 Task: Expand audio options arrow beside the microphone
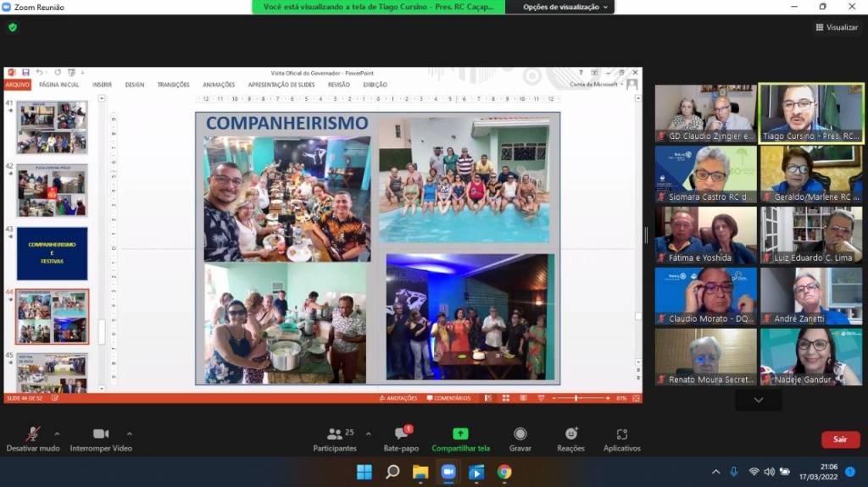click(57, 434)
